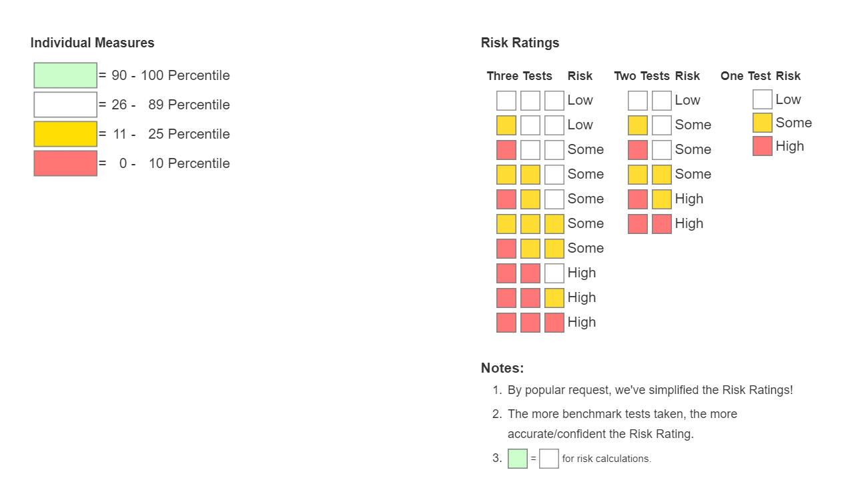This screenshot has height=488, width=868.
Task: Click the green 90 - 100 Percentile swatch
Action: [x=65, y=75]
